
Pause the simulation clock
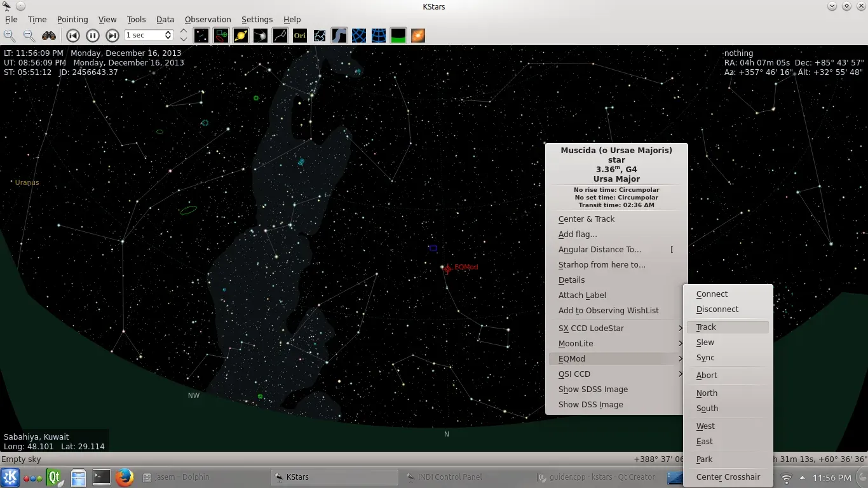pyautogui.click(x=93, y=36)
